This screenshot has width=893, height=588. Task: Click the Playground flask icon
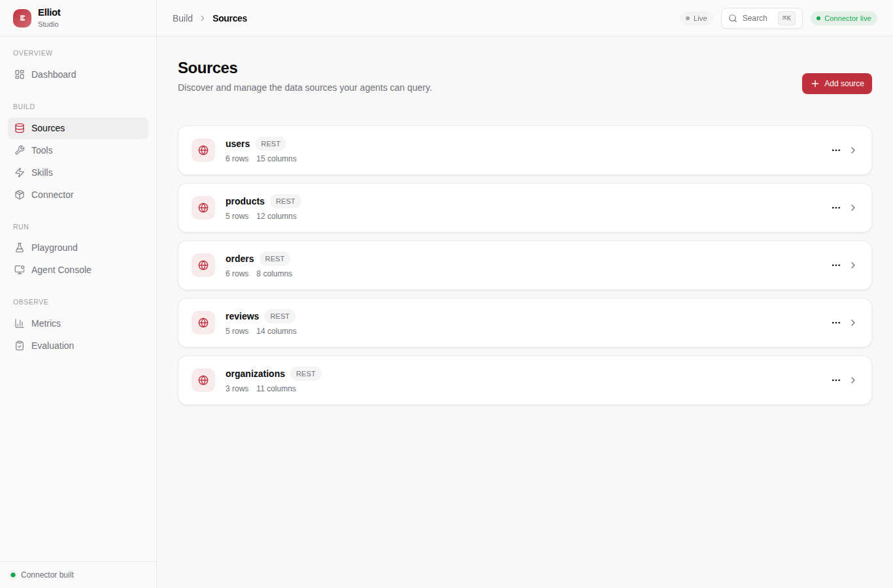click(20, 248)
